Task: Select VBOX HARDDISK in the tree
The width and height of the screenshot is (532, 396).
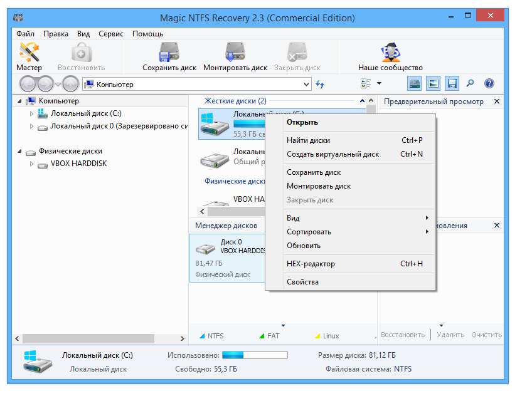Action: tap(78, 164)
